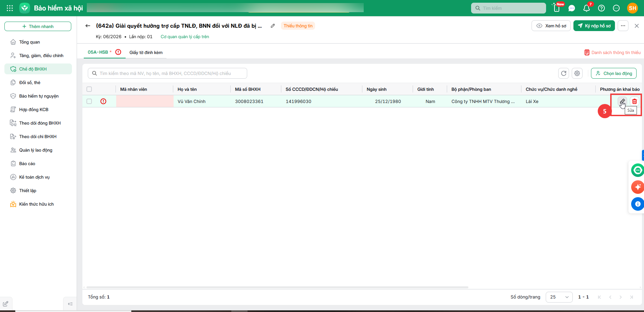Open Tăng, giảm, điều chỉnh menu

[38, 55]
